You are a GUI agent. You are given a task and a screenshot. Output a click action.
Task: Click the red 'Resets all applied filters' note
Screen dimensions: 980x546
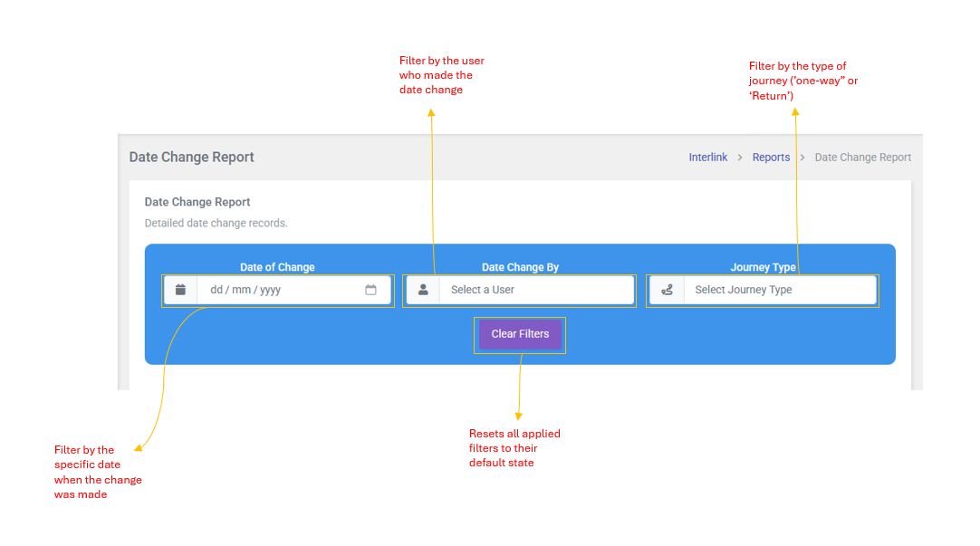point(514,448)
